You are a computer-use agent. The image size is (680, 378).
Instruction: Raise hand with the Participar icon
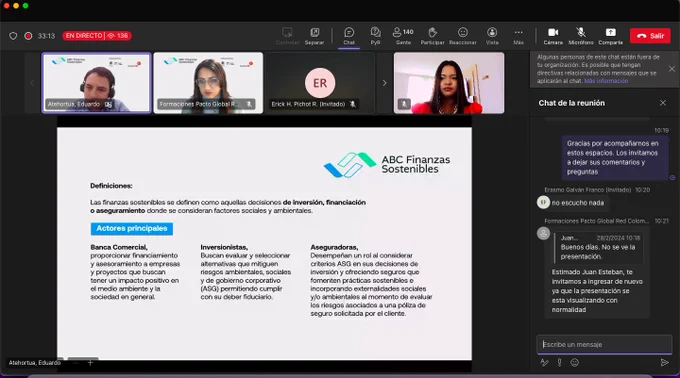[x=432, y=36]
